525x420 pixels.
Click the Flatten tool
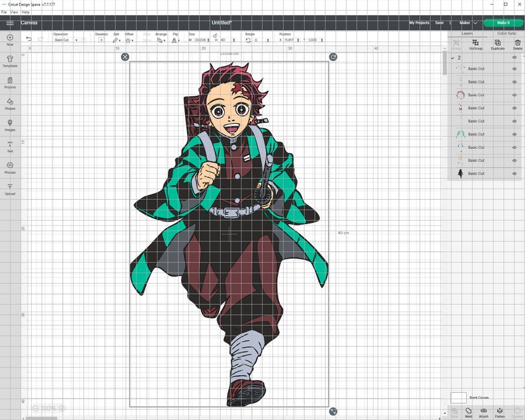[x=500, y=413]
